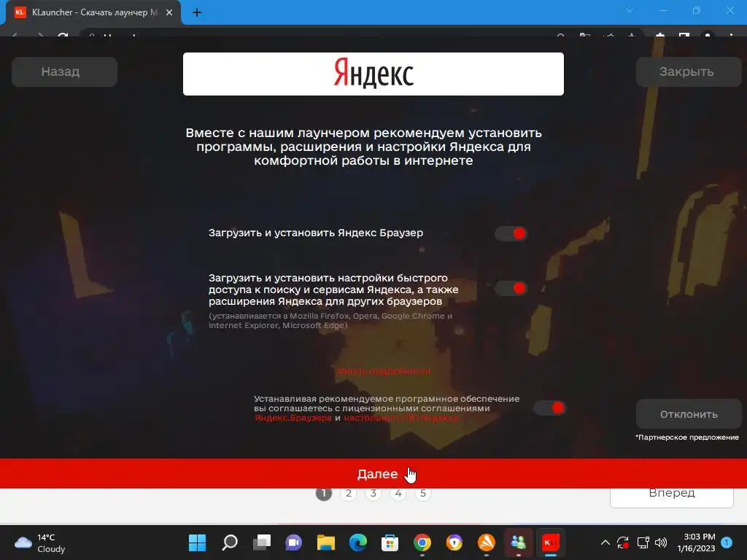Viewport: 747px width, 560px height.
Task: Show hidden system tray icons
Action: pos(605,542)
